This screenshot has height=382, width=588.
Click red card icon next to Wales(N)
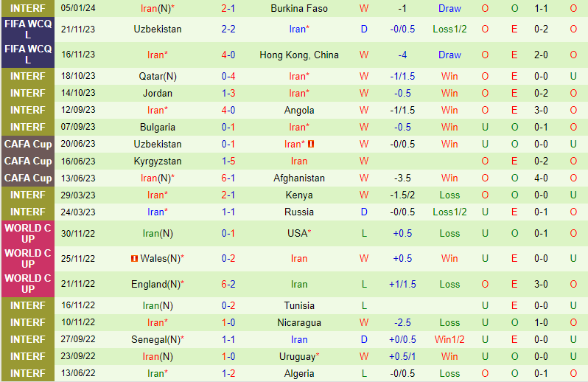tap(133, 258)
